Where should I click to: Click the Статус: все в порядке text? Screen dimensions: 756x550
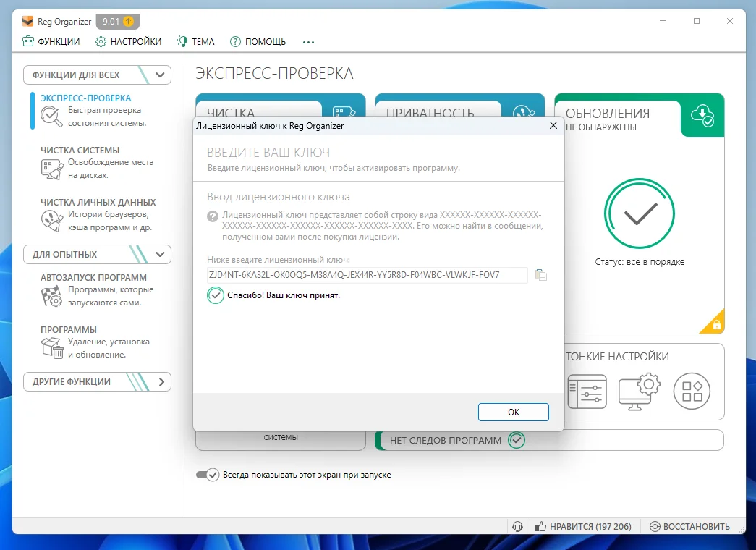[640, 262]
